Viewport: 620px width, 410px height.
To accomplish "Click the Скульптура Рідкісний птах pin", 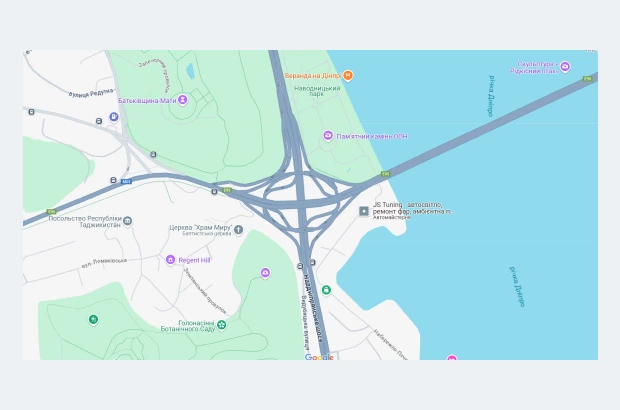I will pos(565,66).
